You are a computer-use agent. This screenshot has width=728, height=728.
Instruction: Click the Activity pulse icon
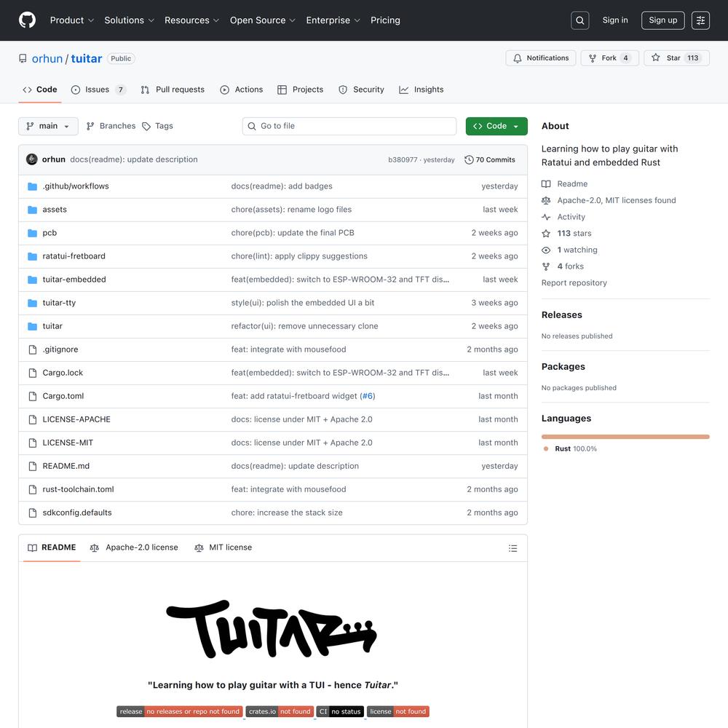546,217
